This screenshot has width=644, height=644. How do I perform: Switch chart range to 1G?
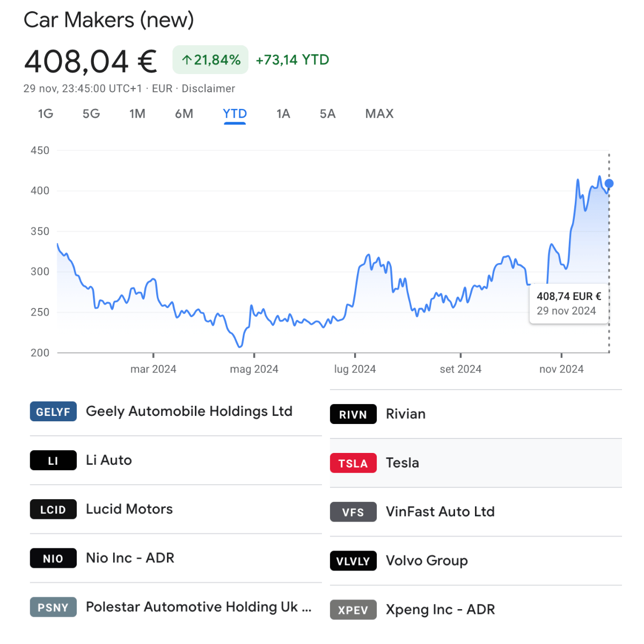click(x=46, y=114)
